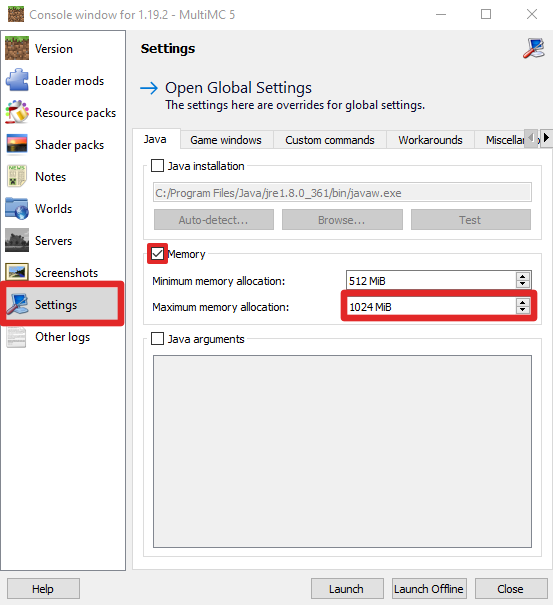Click the Help button
Image resolution: width=553 pixels, height=605 pixels.
point(43,589)
